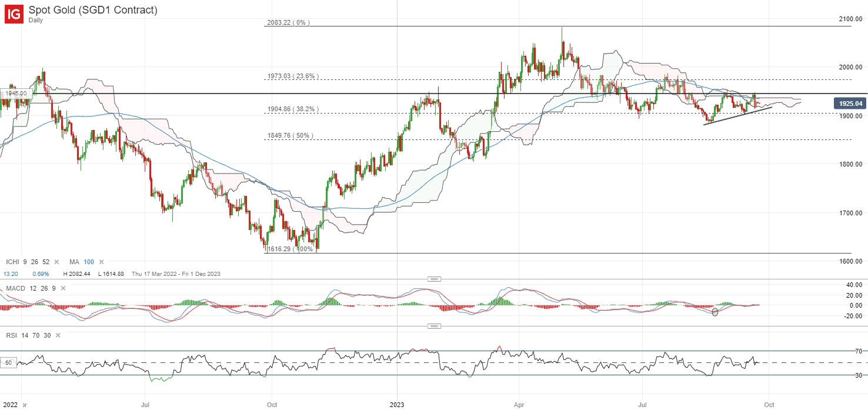Edit the MA period value 100
The height and width of the screenshot is (410, 868).
click(x=89, y=262)
